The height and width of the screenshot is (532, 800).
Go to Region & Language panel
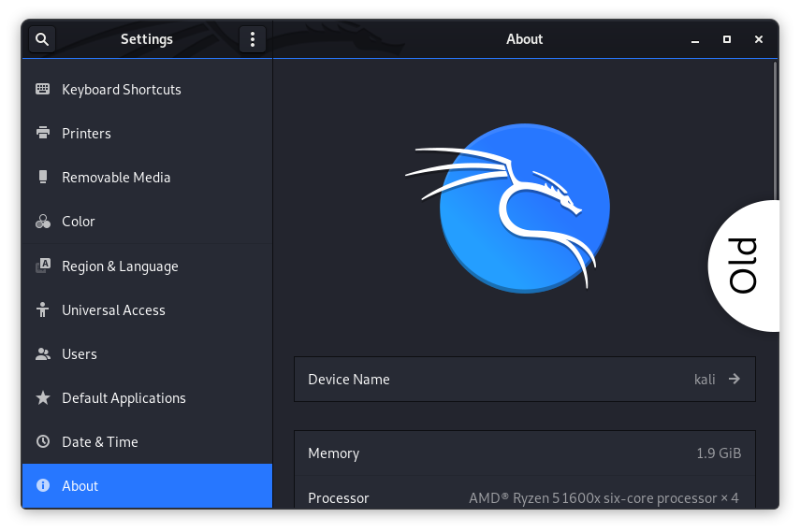(x=147, y=266)
